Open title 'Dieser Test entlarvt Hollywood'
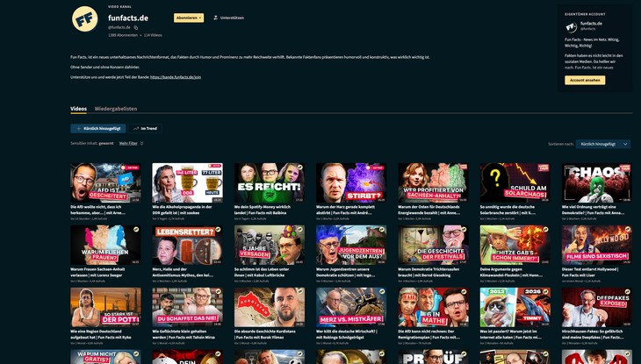This screenshot has width=641, height=364. [590, 272]
